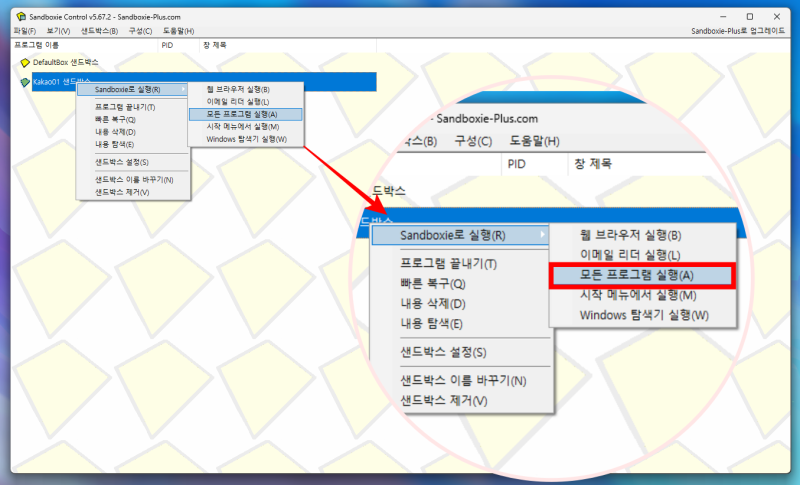800x485 pixels.
Task: Click the green Kakao01 sandbox icon
Action: click(24, 82)
